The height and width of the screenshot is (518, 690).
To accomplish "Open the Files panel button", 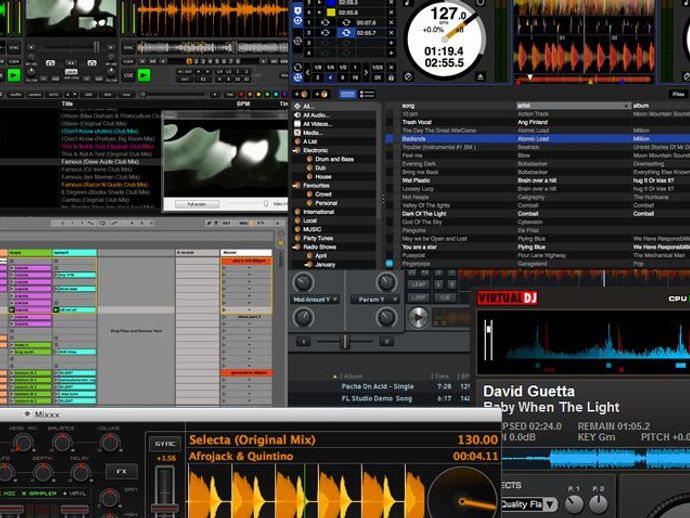I will point(678,94).
